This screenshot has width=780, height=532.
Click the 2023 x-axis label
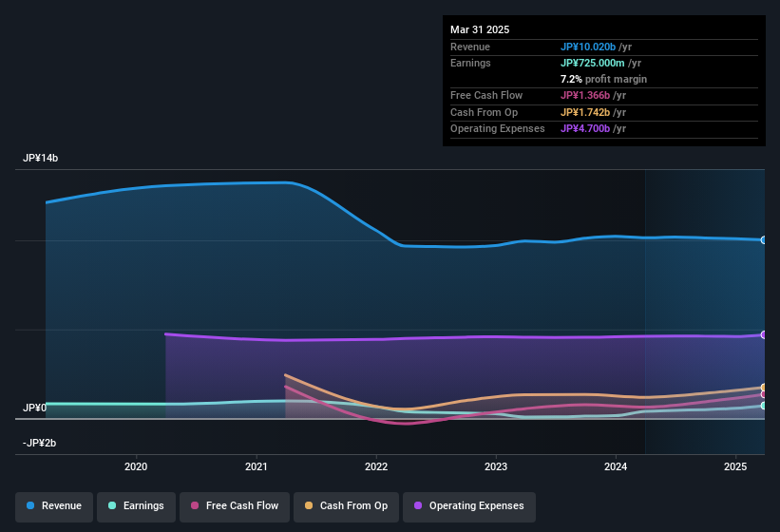pyautogui.click(x=496, y=466)
